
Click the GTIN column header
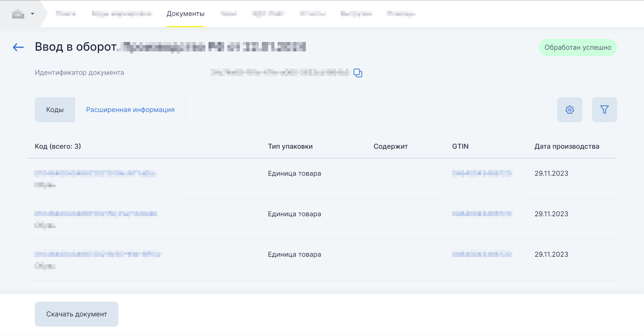(x=460, y=146)
